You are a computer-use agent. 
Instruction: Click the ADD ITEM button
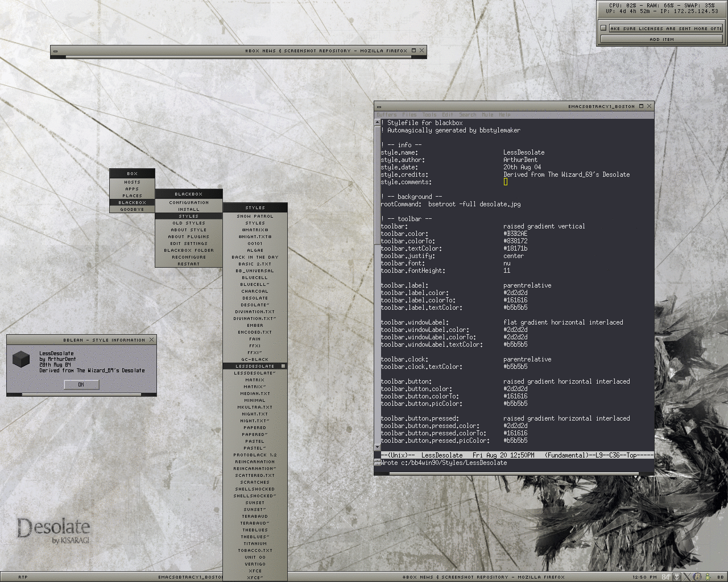click(x=661, y=40)
